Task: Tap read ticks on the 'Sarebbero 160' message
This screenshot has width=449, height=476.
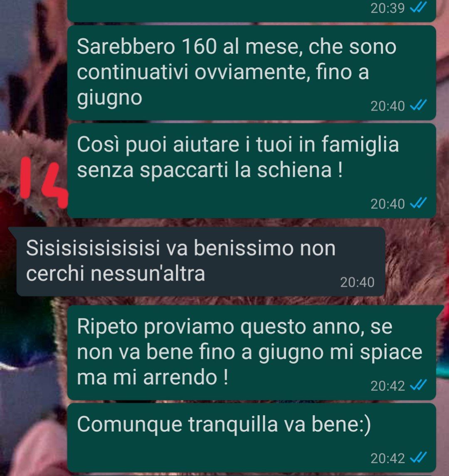Action: [x=418, y=105]
